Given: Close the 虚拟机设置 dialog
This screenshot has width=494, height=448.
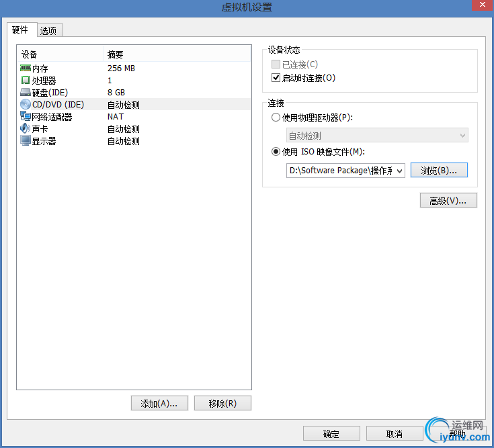Looking at the screenshot, I should click(x=483, y=5).
